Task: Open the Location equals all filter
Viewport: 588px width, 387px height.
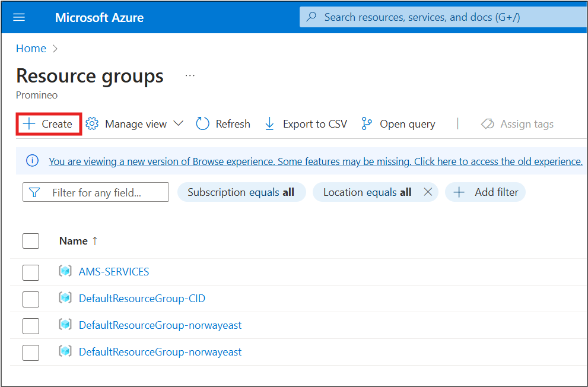Action: click(x=367, y=192)
